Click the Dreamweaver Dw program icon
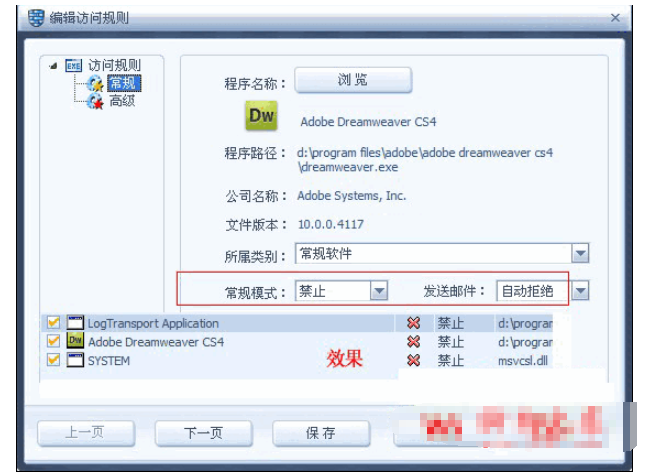 click(x=262, y=115)
